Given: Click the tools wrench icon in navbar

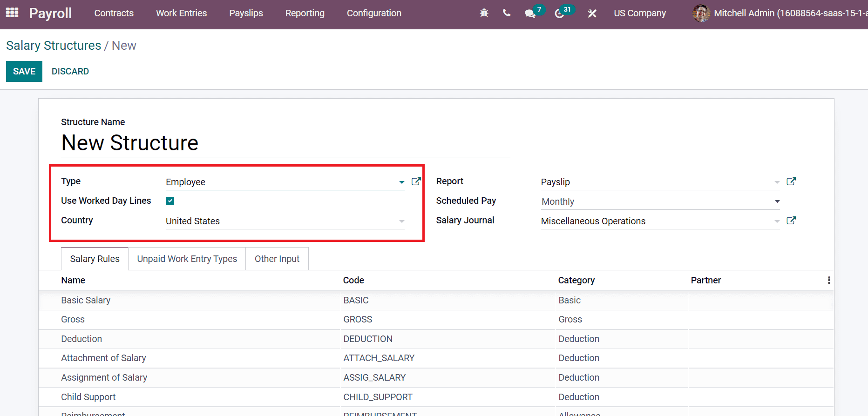Looking at the screenshot, I should pyautogui.click(x=592, y=13).
